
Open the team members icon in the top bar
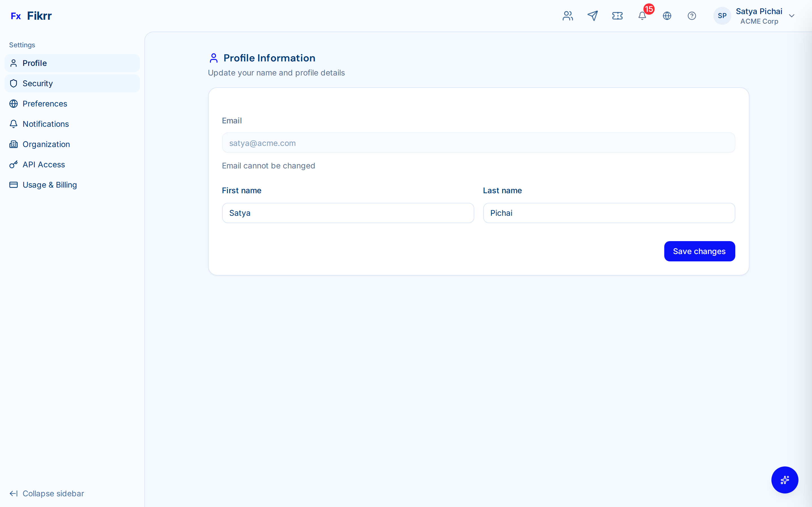pyautogui.click(x=567, y=16)
